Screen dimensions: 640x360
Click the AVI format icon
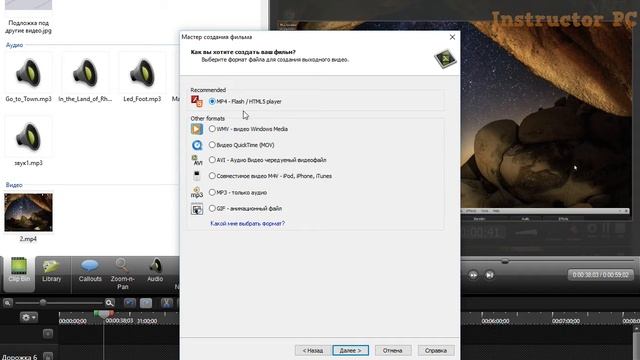(x=197, y=160)
